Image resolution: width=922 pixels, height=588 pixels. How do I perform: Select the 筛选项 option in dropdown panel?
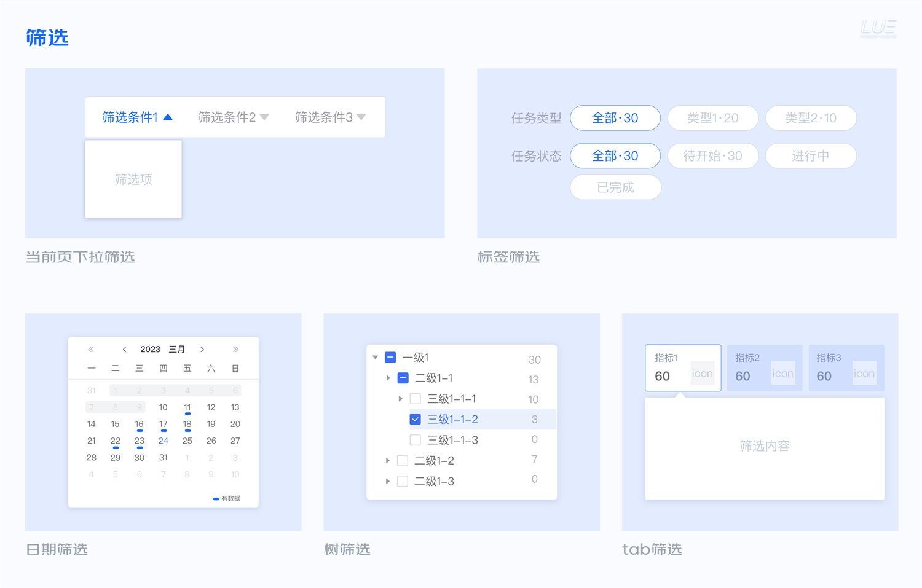[x=133, y=179]
